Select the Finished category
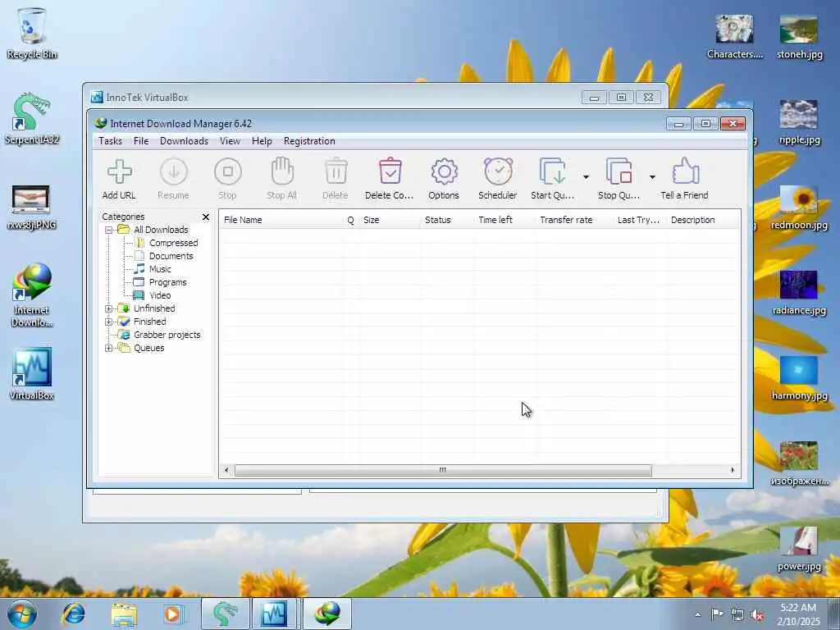The image size is (840, 630). pos(149,322)
